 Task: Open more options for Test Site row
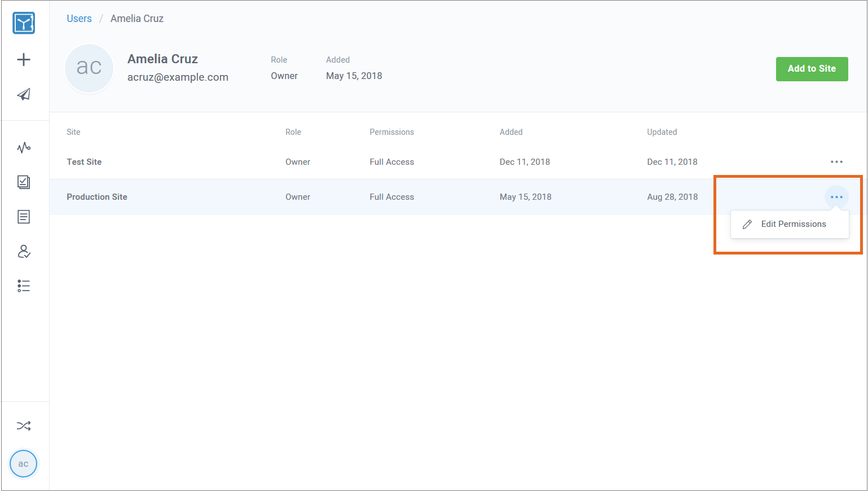tap(836, 162)
